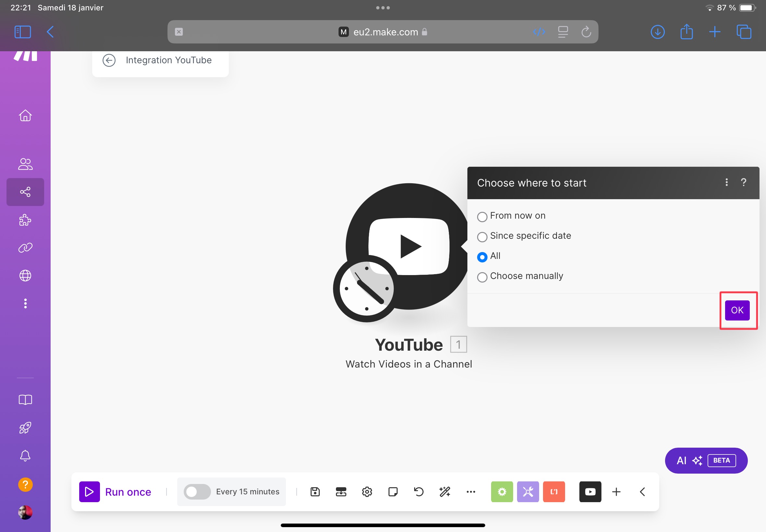
Task: Open the scenario settings gear icon
Action: click(x=367, y=492)
